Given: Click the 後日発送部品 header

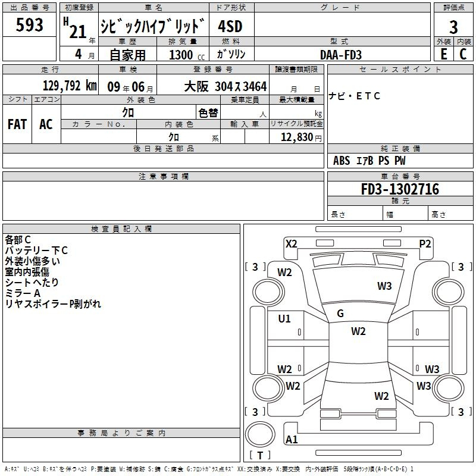Looking at the screenshot, I should point(163,148).
